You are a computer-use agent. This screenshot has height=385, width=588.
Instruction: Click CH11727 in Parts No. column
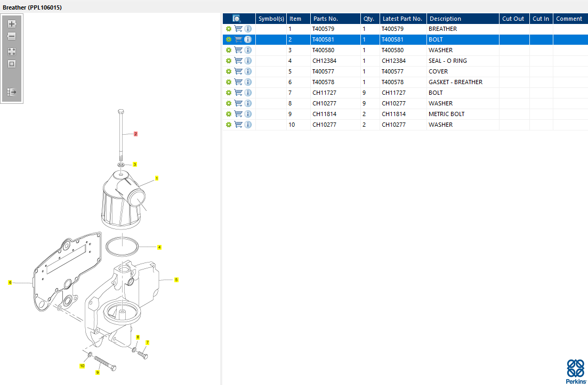tap(324, 93)
